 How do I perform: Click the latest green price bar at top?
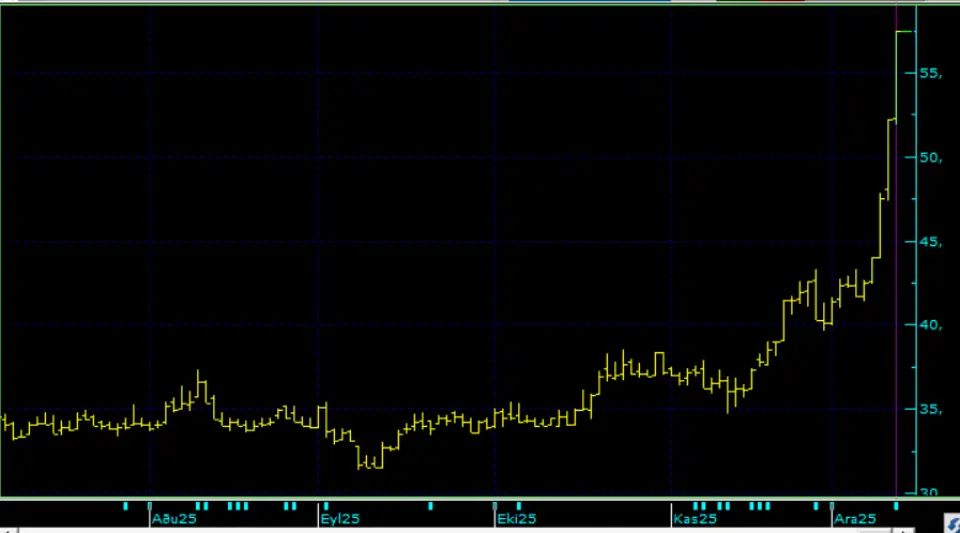(903, 32)
